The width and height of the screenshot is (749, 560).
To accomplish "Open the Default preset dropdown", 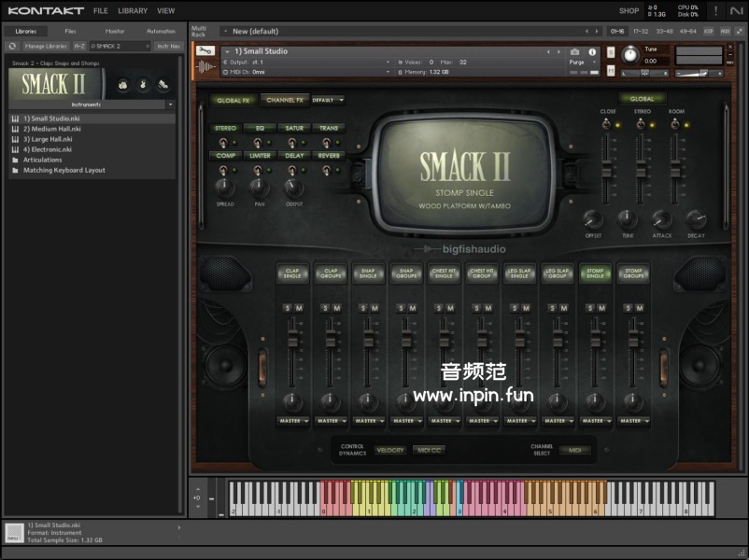I will pos(328,100).
